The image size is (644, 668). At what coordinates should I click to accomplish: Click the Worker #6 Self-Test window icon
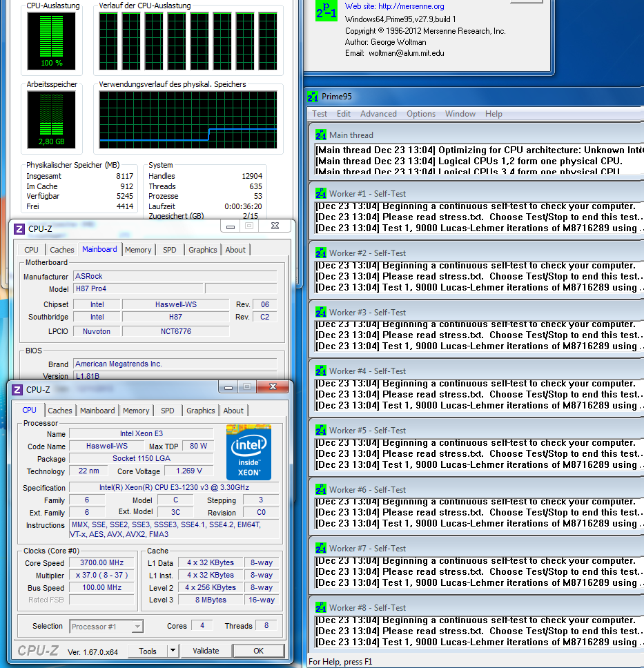(320, 489)
